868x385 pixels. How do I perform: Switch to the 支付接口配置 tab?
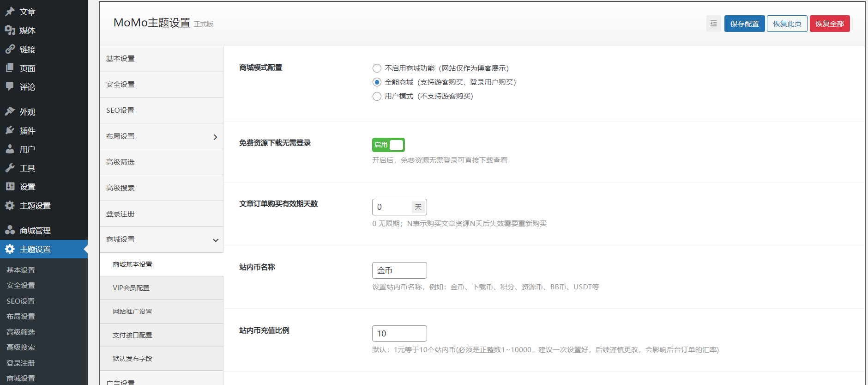133,335
